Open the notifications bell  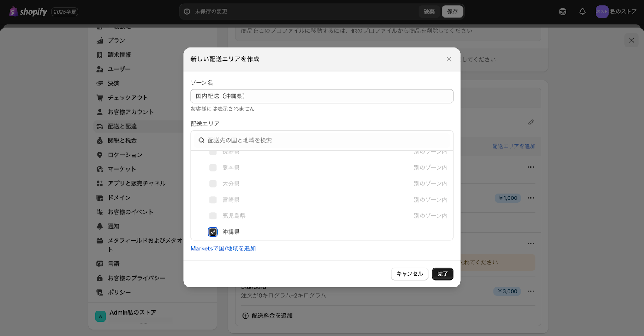coord(582,12)
